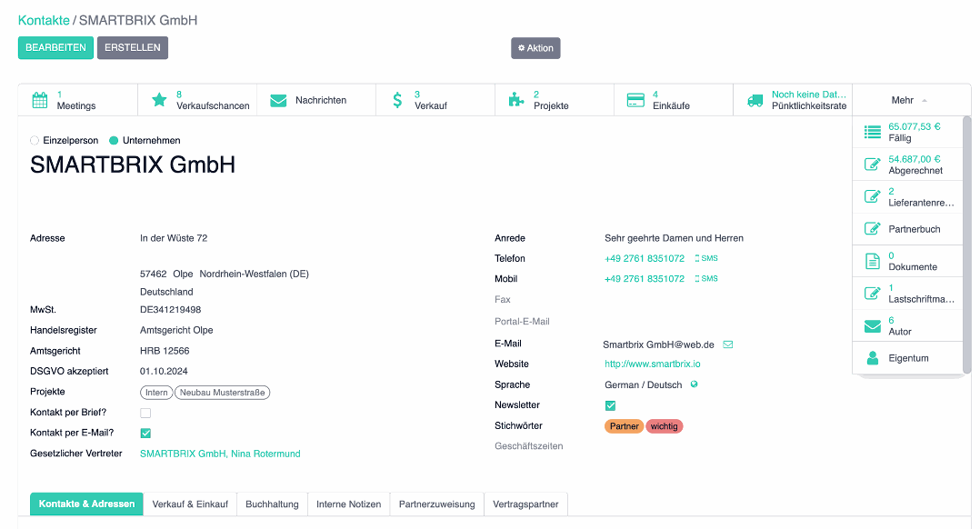The image size is (980, 529).
Task: Click the Neubau Musterstraße project tag
Action: click(222, 393)
